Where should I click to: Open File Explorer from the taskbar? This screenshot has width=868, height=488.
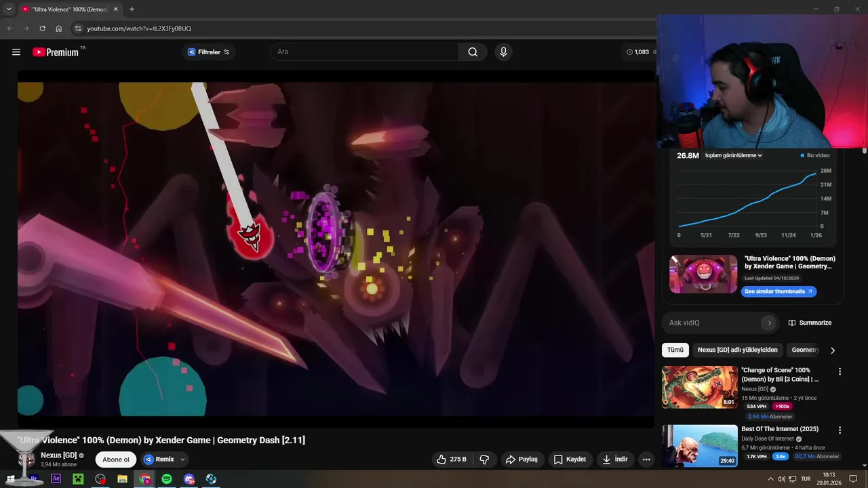pyautogui.click(x=122, y=479)
